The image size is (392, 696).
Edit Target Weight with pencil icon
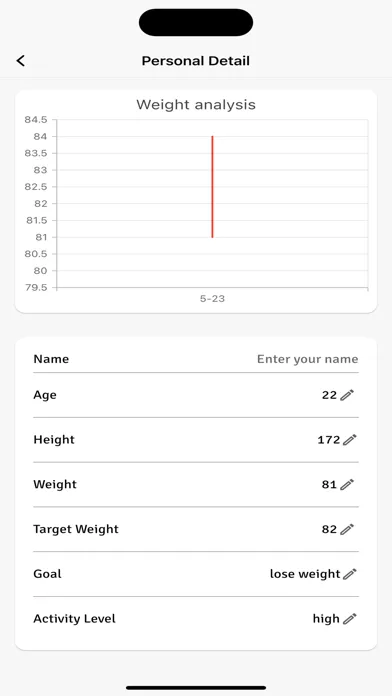click(x=347, y=529)
